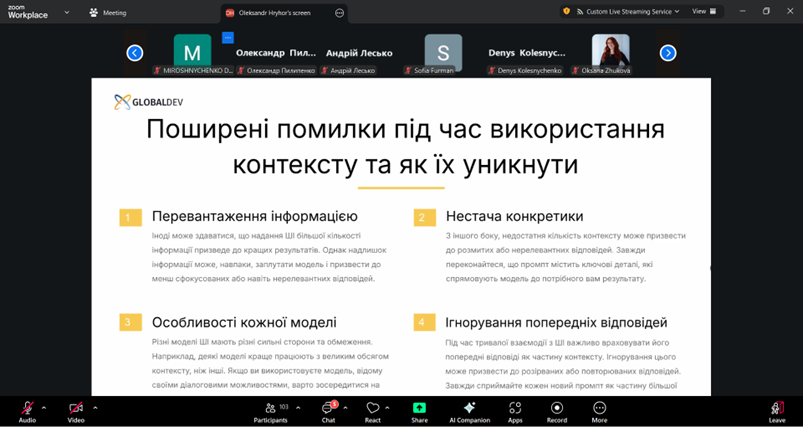The height and width of the screenshot is (427, 803).
Task: Open the Apps icon
Action: pos(515,408)
